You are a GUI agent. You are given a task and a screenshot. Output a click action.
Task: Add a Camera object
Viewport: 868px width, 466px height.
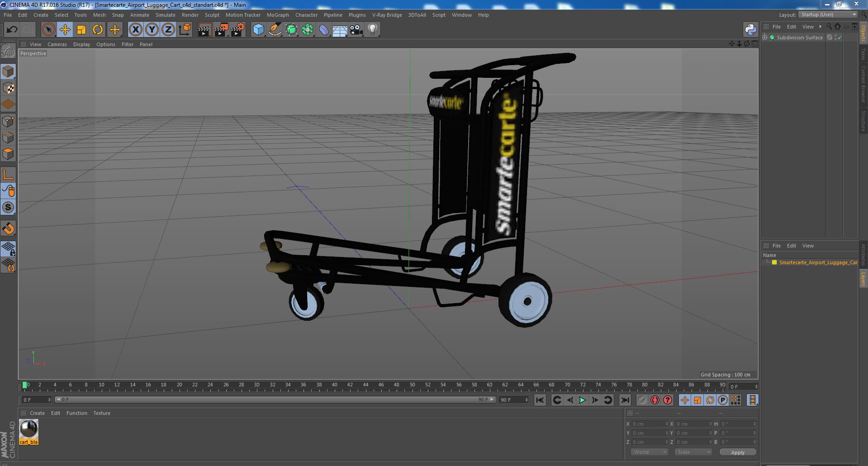(x=356, y=30)
